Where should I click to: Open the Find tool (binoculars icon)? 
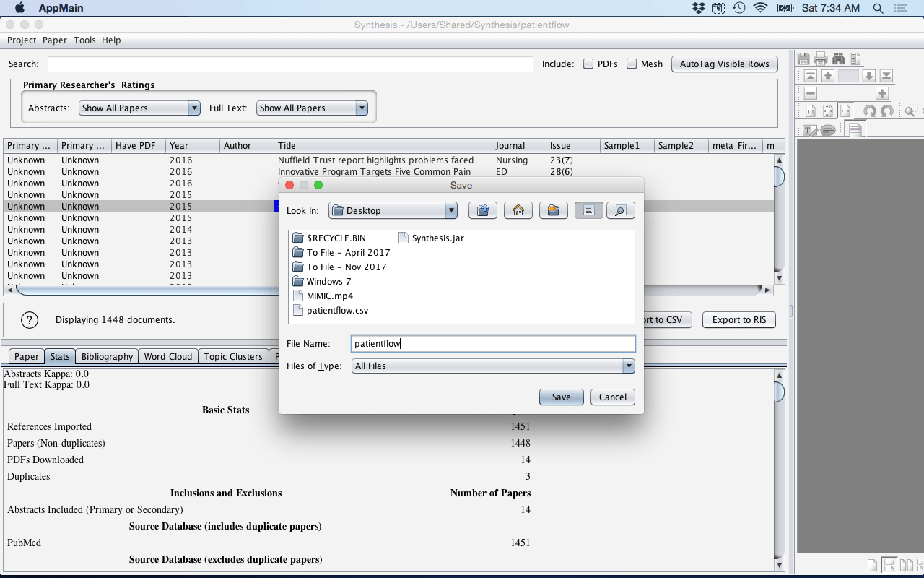[839, 58]
